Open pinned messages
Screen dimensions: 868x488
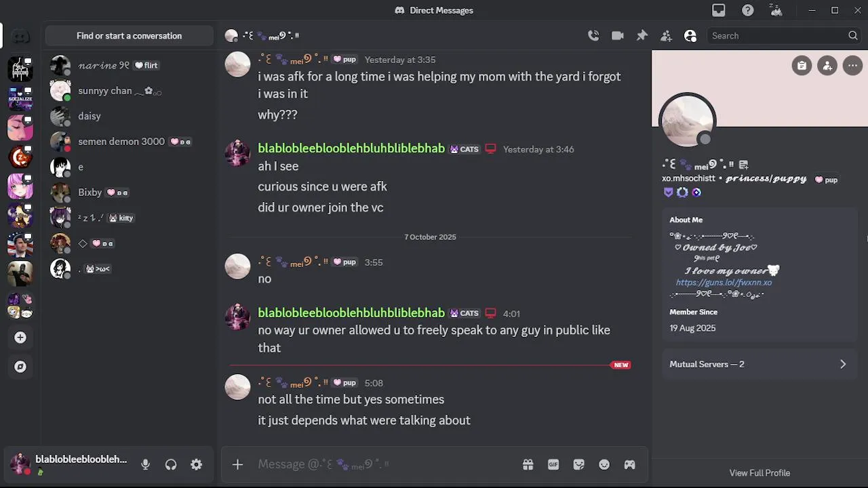click(x=642, y=36)
